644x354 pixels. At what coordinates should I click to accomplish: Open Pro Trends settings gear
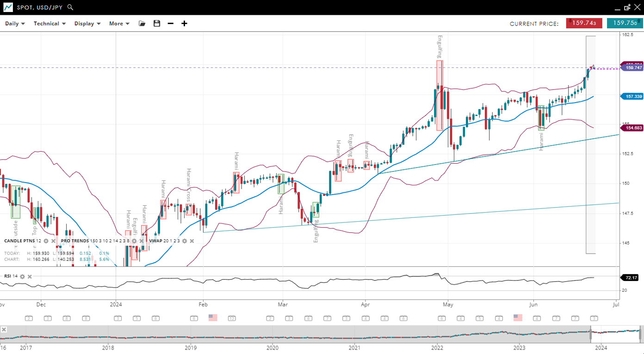point(134,241)
